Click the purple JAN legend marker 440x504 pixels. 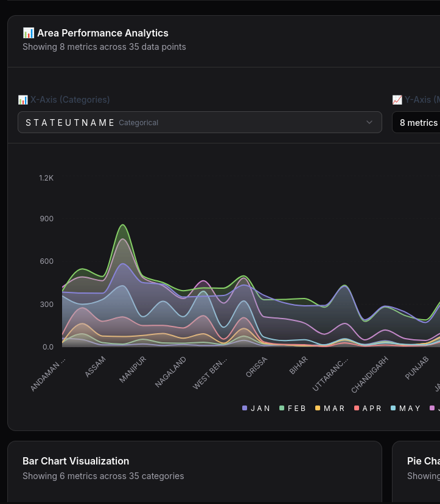[245, 409]
